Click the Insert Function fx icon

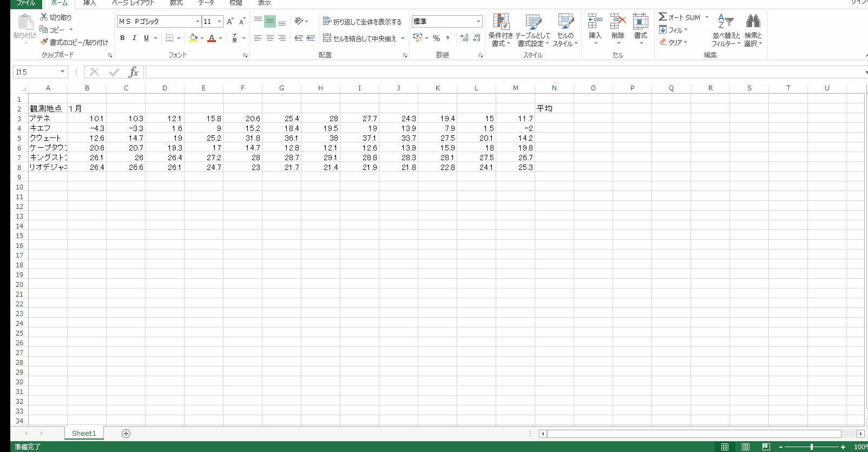(133, 72)
